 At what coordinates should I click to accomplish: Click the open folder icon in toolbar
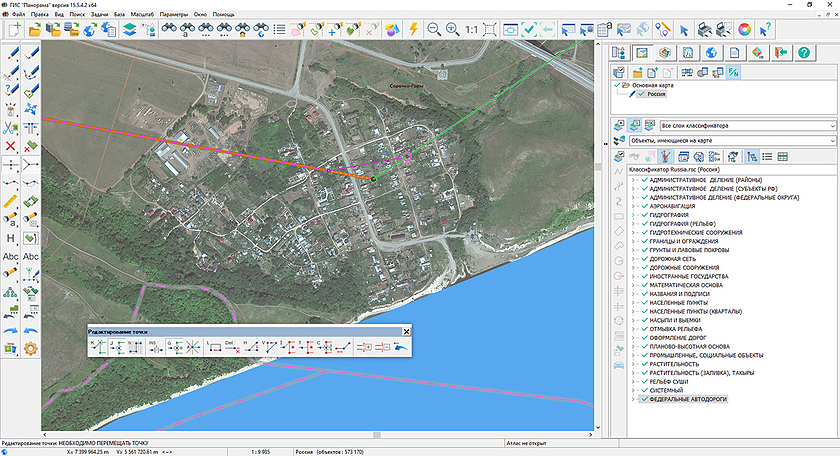coord(34,30)
